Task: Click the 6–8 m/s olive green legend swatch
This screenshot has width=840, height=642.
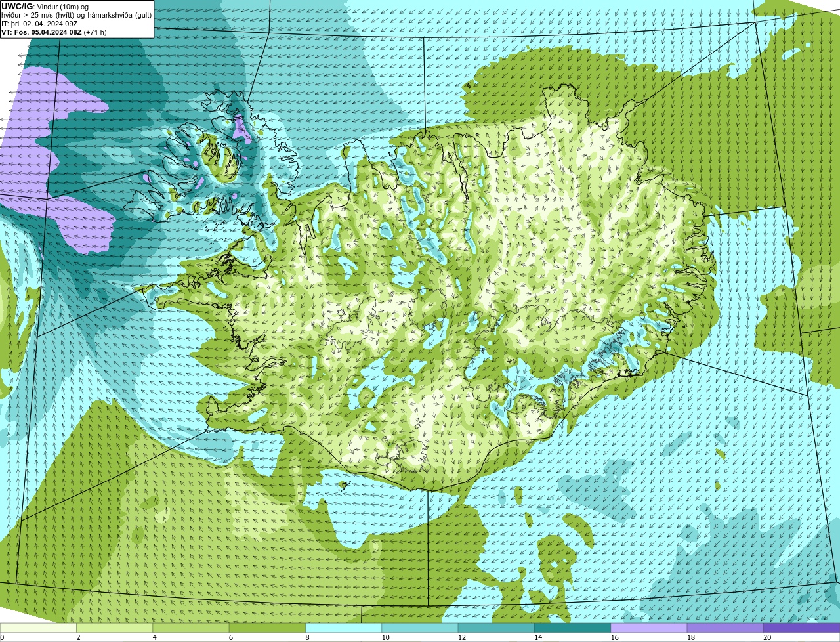Action: (x=267, y=628)
